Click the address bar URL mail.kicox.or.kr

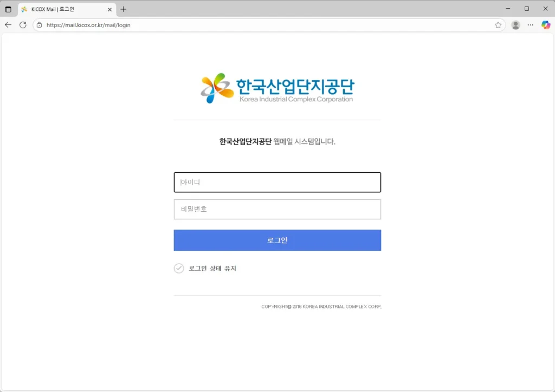click(88, 25)
